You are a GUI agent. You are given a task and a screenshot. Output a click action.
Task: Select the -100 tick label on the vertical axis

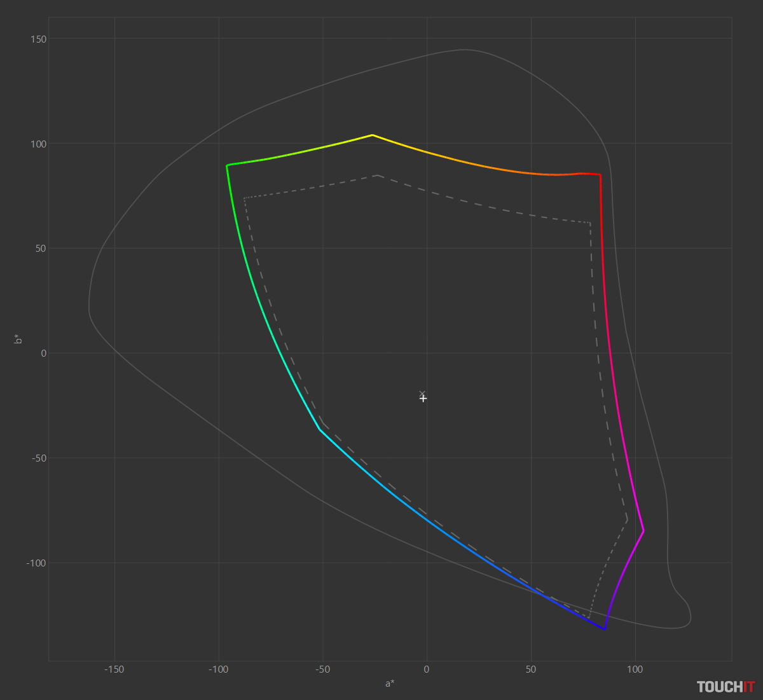coord(36,563)
